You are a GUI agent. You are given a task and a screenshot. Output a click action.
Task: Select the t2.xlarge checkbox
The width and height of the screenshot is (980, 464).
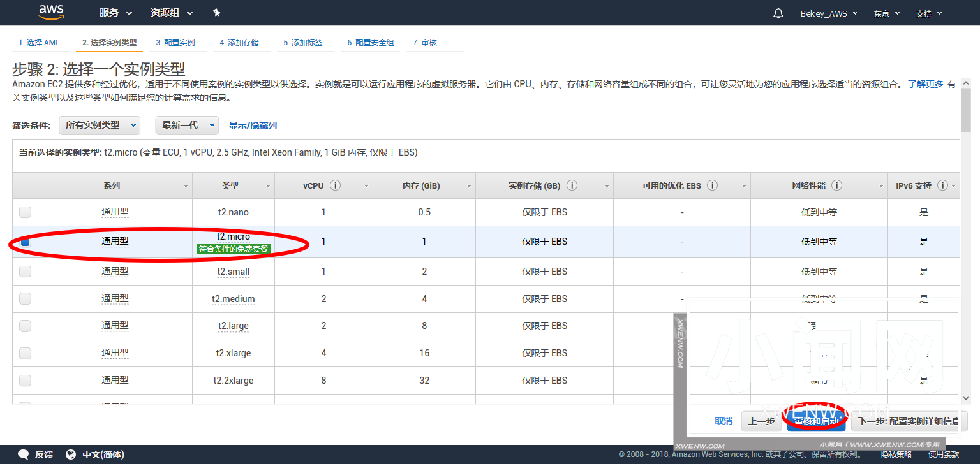click(25, 353)
